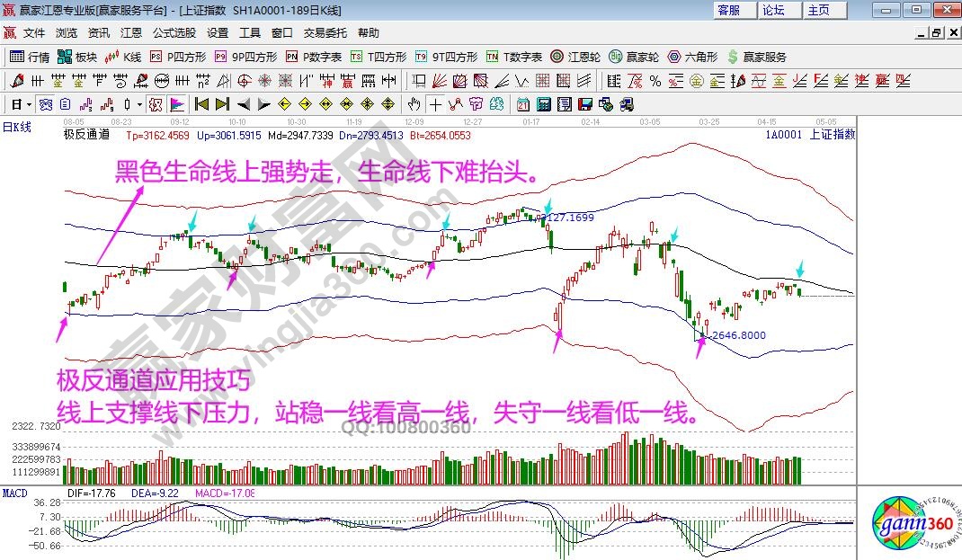The height and width of the screenshot is (560, 962).
Task: Click the 论坛 forum button
Action: point(774,10)
